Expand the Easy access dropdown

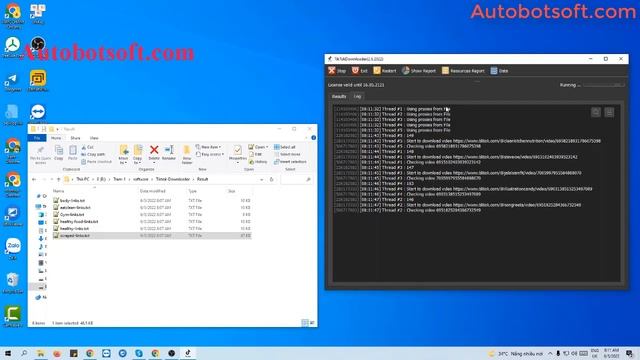[210, 154]
